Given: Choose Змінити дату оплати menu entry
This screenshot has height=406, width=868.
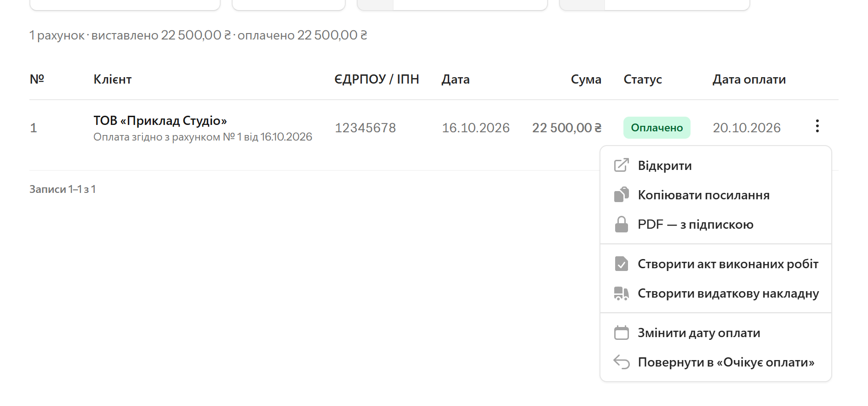Looking at the screenshot, I should [x=716, y=333].
